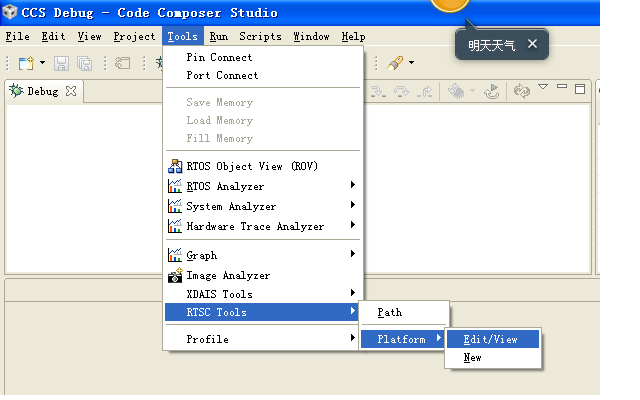
Task: Click the CPU Reset chip icon
Action: pyautogui.click(x=456, y=91)
